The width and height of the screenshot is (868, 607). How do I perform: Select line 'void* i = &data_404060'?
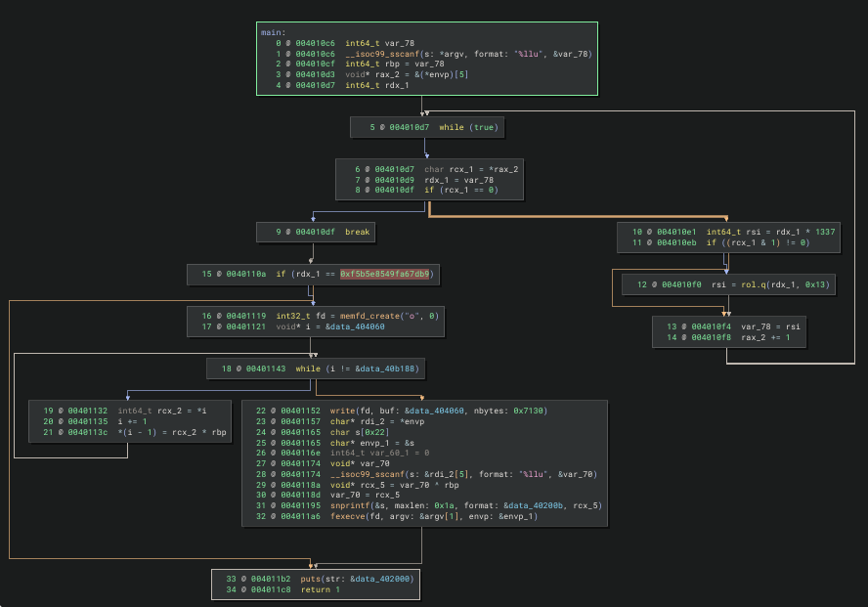click(x=330, y=326)
